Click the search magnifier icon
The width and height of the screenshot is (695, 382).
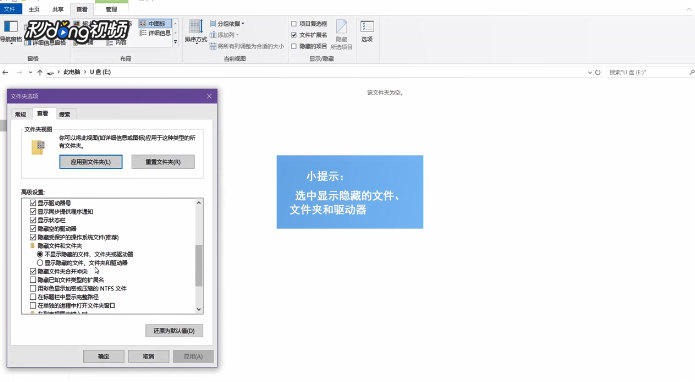[x=691, y=72]
